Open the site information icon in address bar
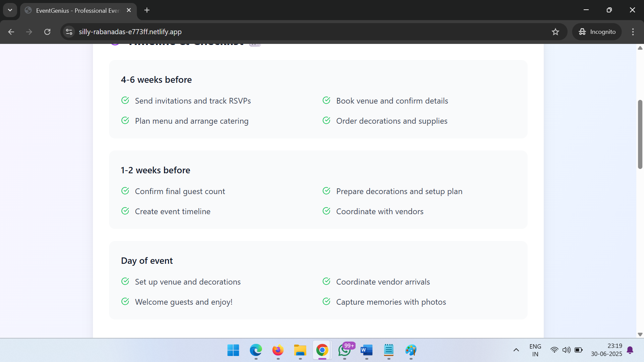The image size is (644, 362). 69,32
